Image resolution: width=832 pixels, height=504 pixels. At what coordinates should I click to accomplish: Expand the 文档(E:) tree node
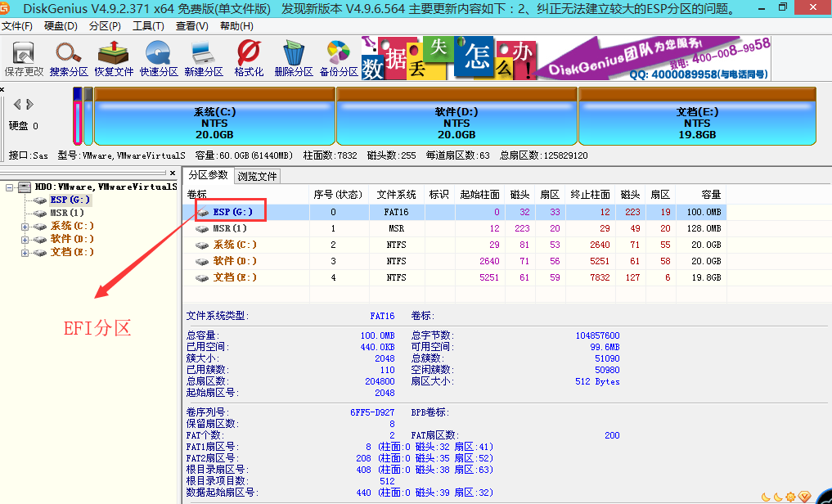[25, 253]
